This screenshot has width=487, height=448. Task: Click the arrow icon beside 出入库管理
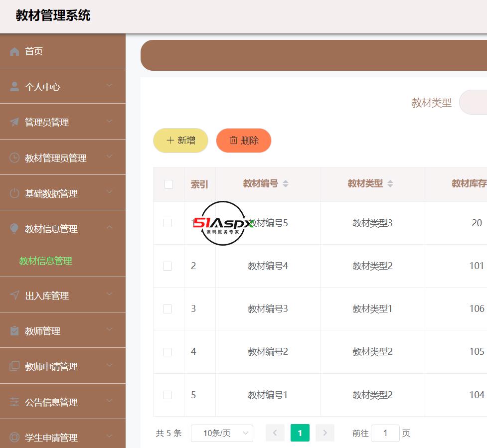14,295
